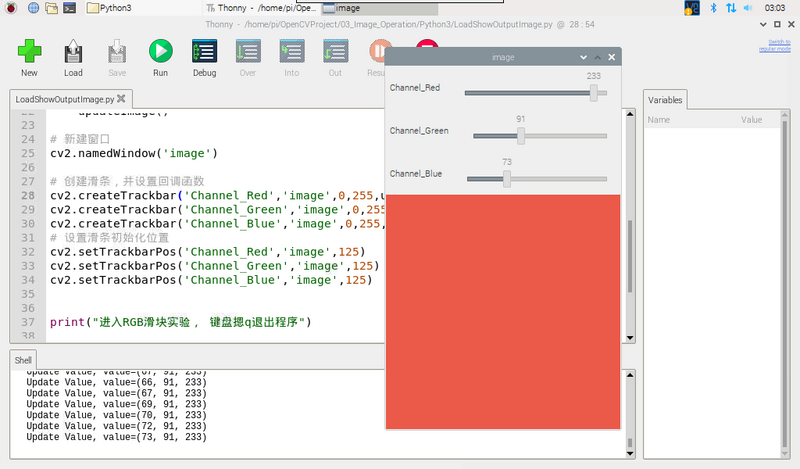Click Shell scrollbar up arrow
800x469 pixels.
point(630,375)
